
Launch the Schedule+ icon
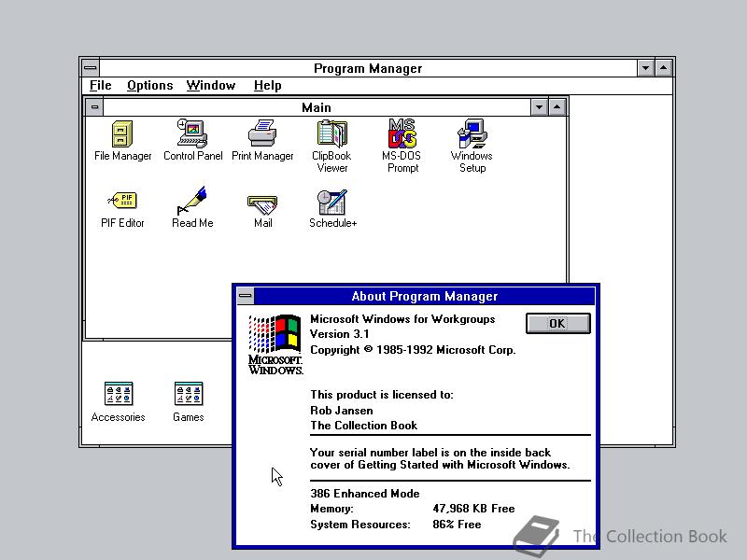(x=332, y=202)
